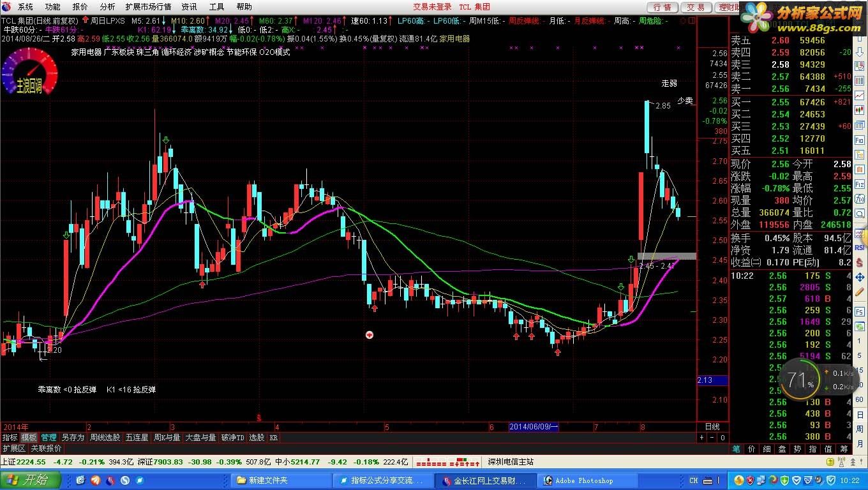Image resolution: width=868 pixels, height=490 pixels.
Task: Select the 指标 tab below the chart
Action: (x=10, y=438)
